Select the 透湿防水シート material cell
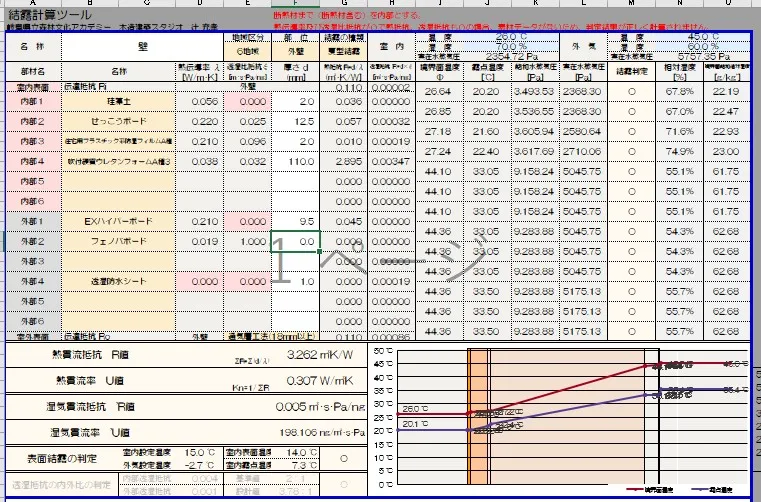 pyautogui.click(x=118, y=281)
